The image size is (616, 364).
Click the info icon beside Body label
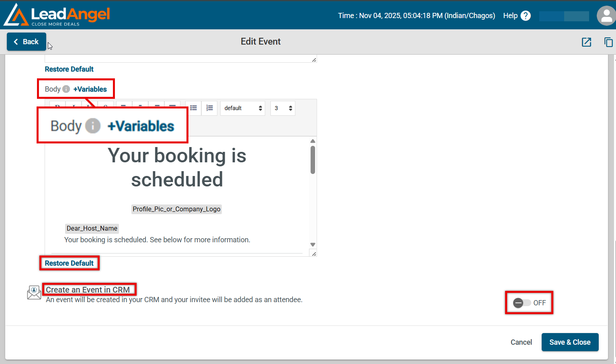66,89
